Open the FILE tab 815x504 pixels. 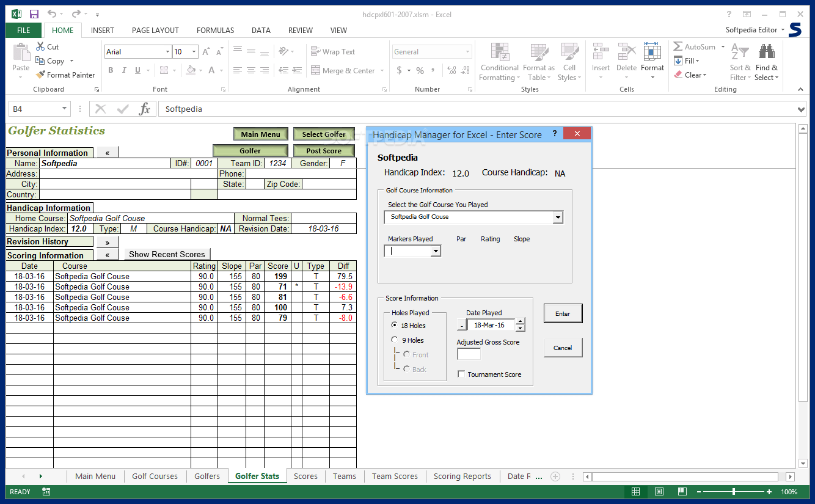point(24,30)
